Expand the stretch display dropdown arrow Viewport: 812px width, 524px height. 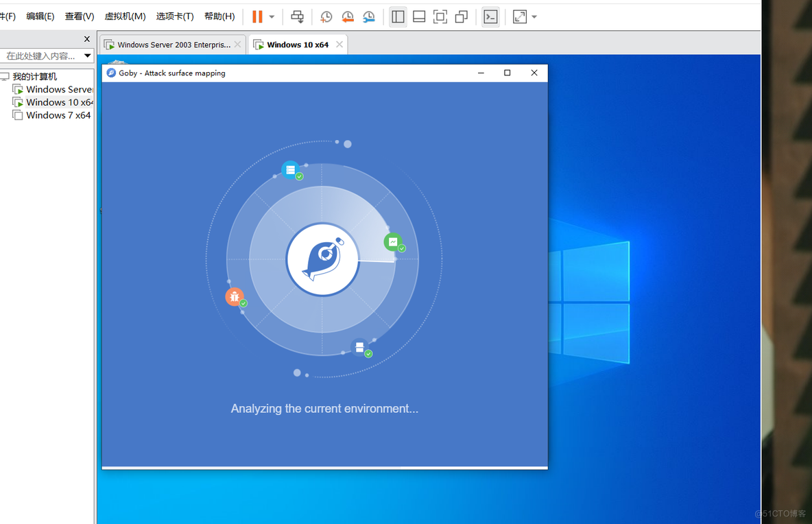click(534, 17)
